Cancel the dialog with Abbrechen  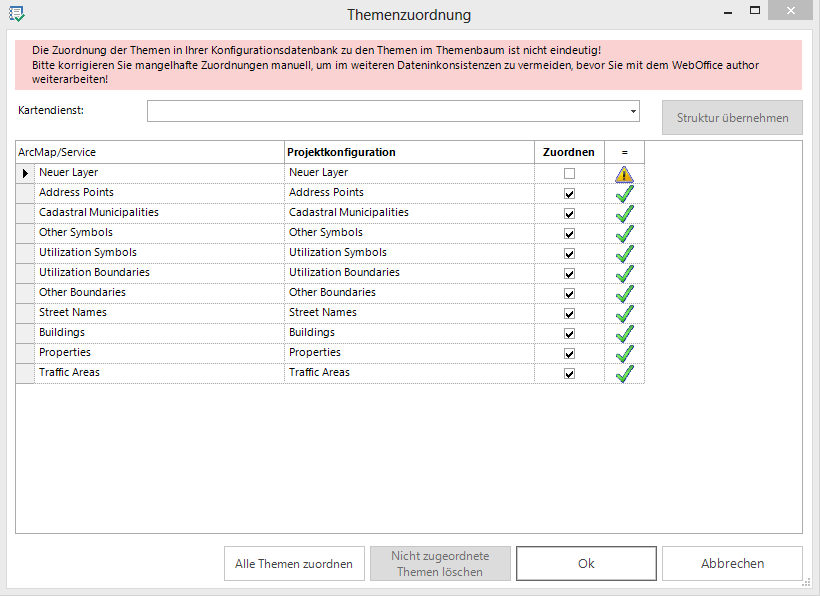732,563
